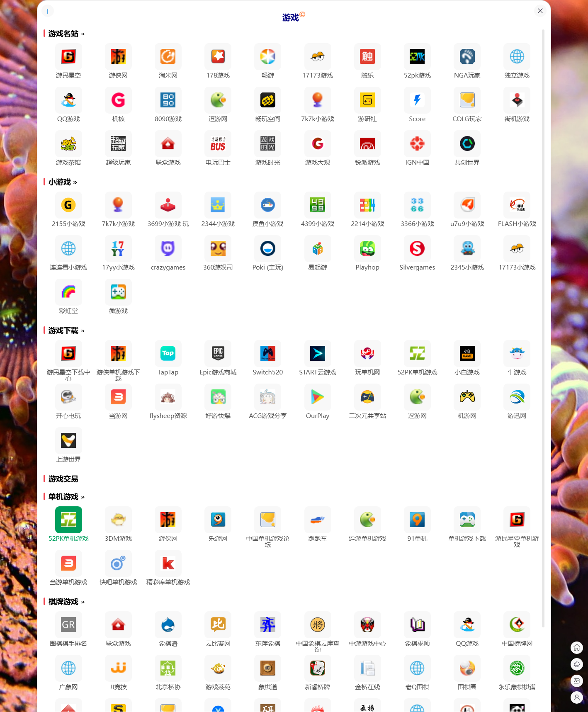Image resolution: width=588 pixels, height=712 pixels.
Task: Select the 4399小游戏 icon
Action: [317, 205]
